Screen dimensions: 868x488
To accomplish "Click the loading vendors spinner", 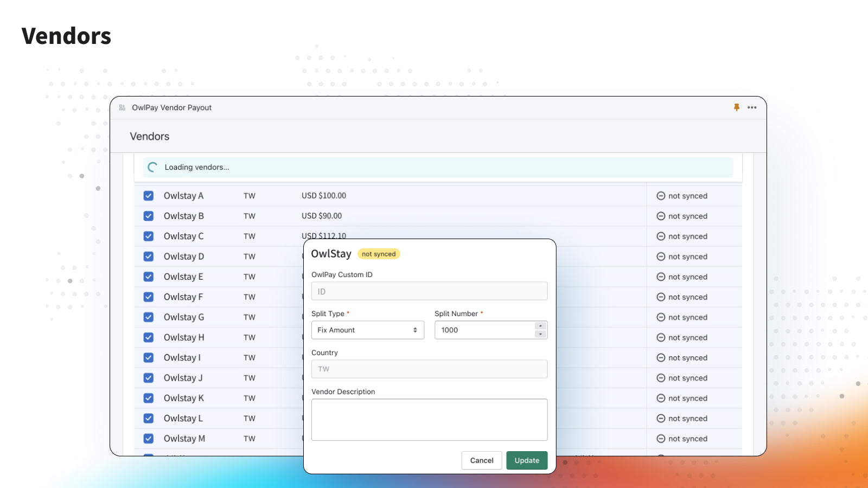I will pos(152,167).
